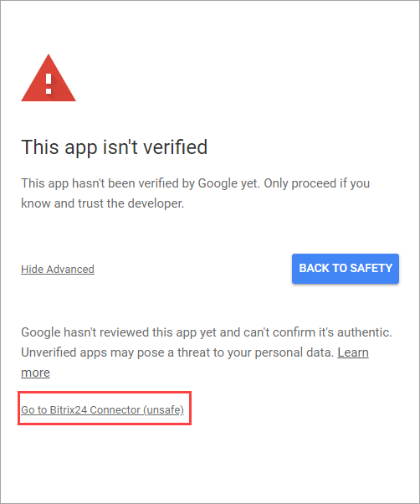Click the "This app hasn't been verified" text line
This screenshot has height=504, width=420.
click(x=140, y=183)
